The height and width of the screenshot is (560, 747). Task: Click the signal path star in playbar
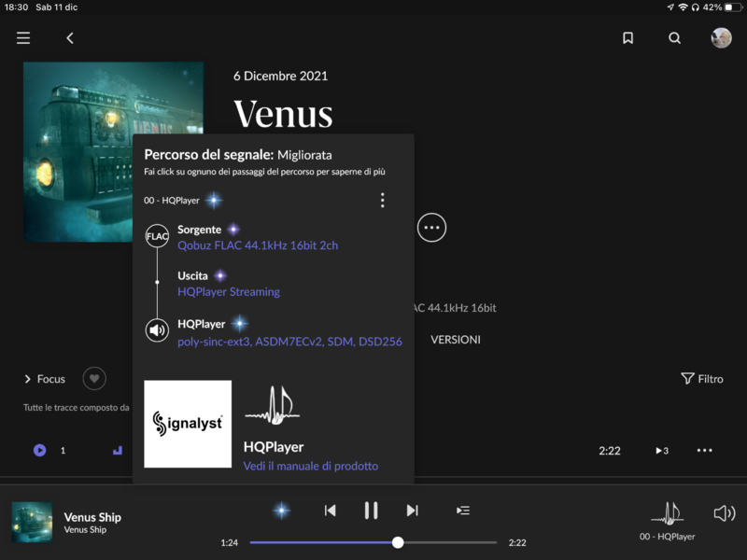tap(281, 511)
